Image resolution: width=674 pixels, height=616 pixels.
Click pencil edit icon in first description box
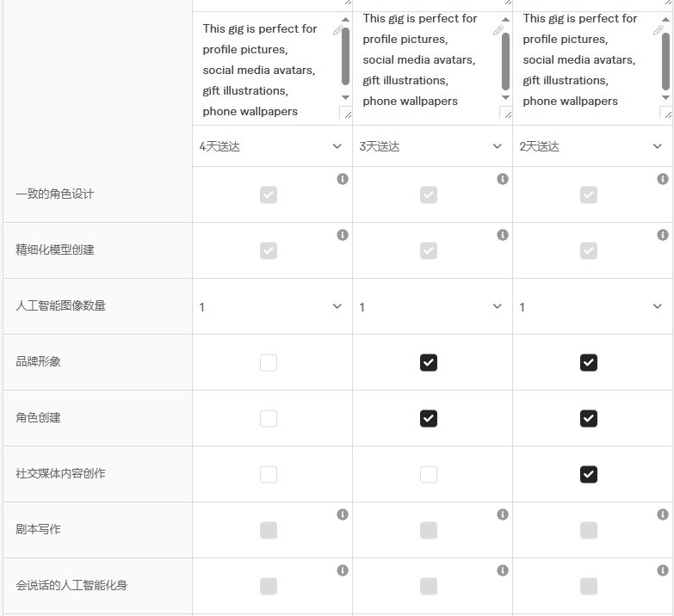pos(337,30)
